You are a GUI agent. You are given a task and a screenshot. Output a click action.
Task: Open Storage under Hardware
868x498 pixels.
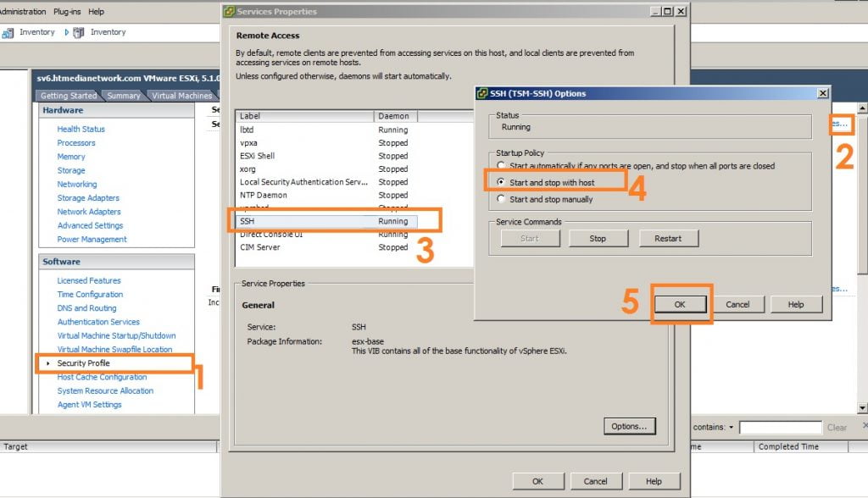tap(71, 170)
